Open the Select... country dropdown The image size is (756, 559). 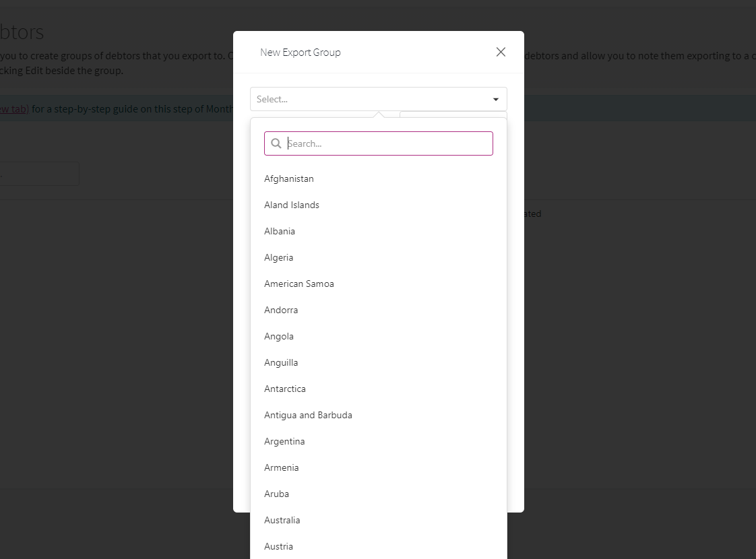click(379, 99)
